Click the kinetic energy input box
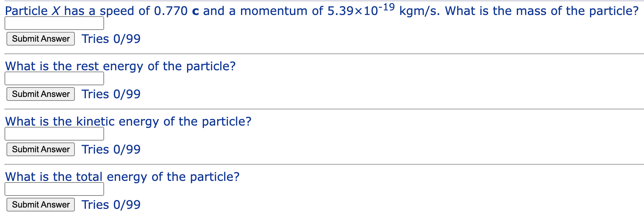The image size is (644, 216). pos(54,134)
